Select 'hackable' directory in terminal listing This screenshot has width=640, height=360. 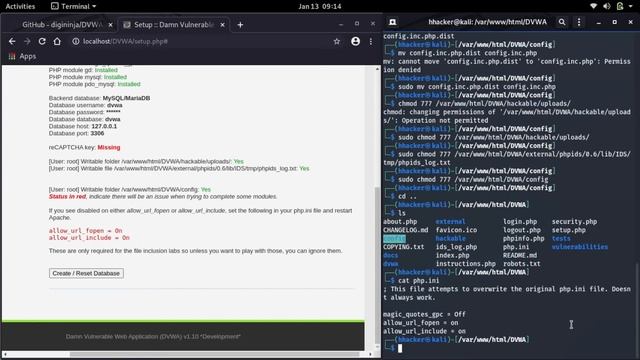[x=451, y=238]
